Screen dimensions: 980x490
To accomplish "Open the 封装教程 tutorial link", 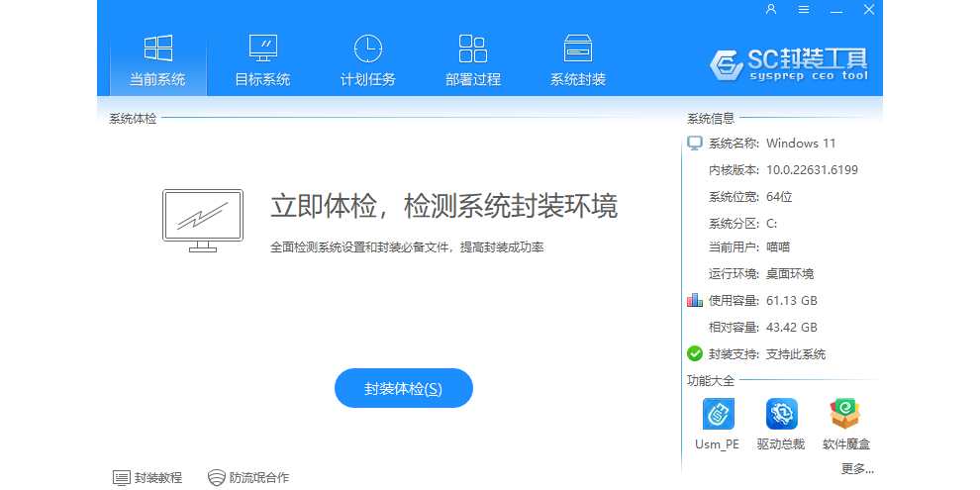I will [148, 477].
